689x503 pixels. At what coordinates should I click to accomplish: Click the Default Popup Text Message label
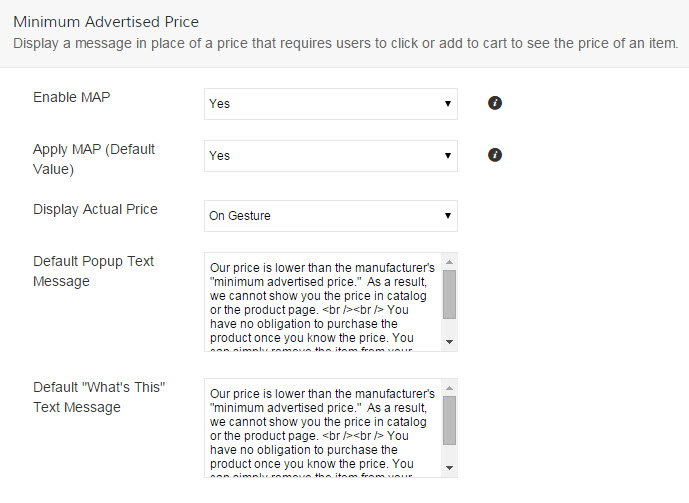[x=94, y=271]
